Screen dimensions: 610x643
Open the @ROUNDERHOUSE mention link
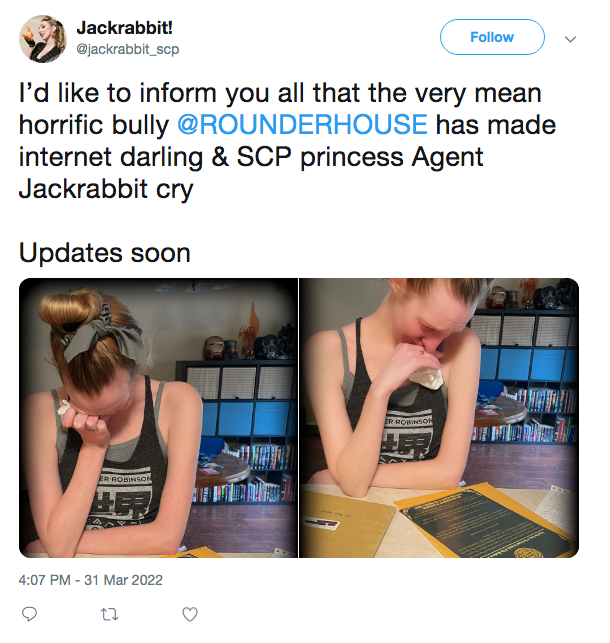tap(302, 125)
